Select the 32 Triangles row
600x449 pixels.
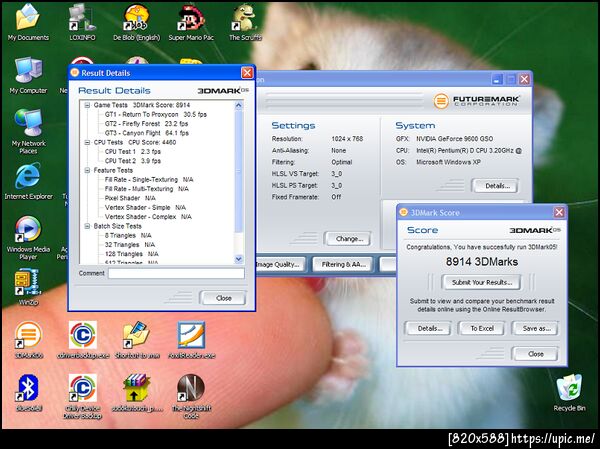[x=130, y=245]
